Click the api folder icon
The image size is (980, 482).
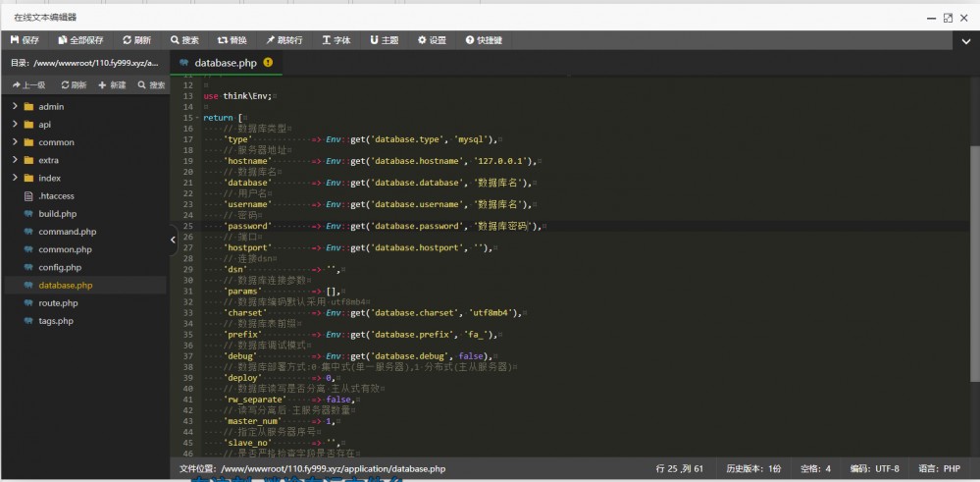pyautogui.click(x=28, y=125)
